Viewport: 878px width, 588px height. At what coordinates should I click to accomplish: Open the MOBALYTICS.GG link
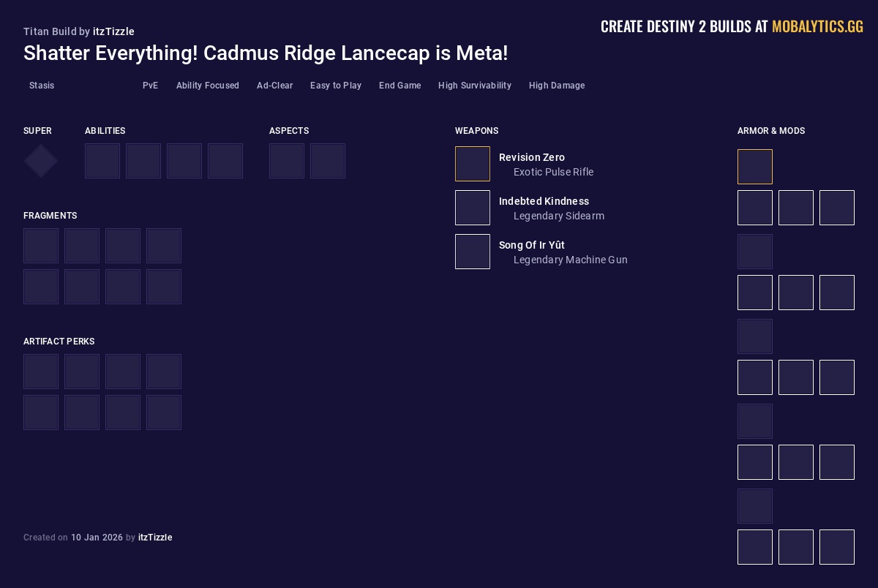pos(817,27)
